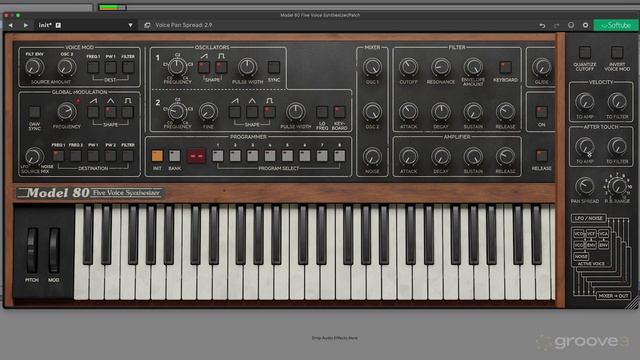Toggle QUANTIZE CUTOFF button
This screenshot has height=360, width=640.
click(585, 52)
